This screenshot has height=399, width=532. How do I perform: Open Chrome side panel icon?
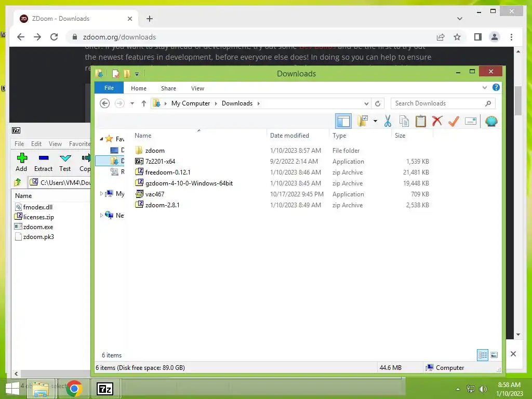click(x=478, y=37)
